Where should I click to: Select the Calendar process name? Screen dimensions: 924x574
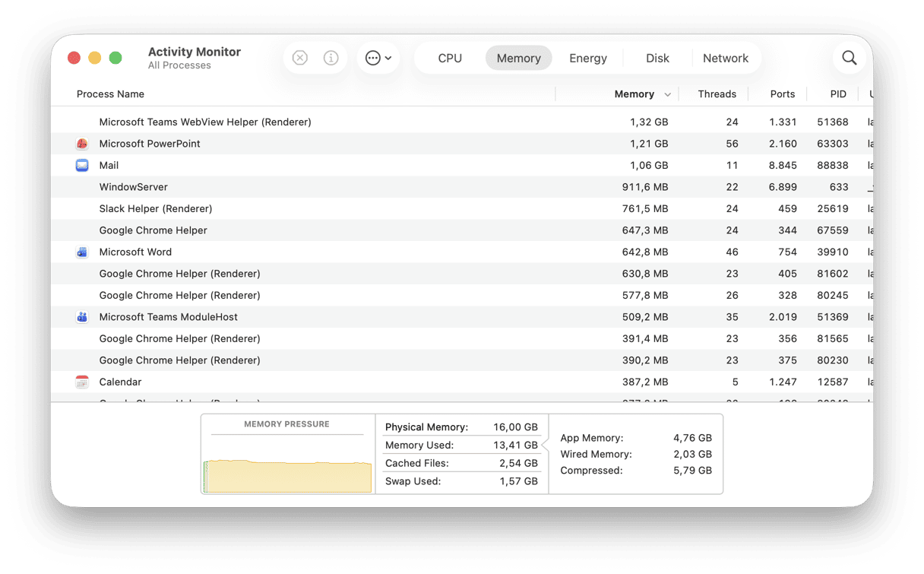(120, 382)
